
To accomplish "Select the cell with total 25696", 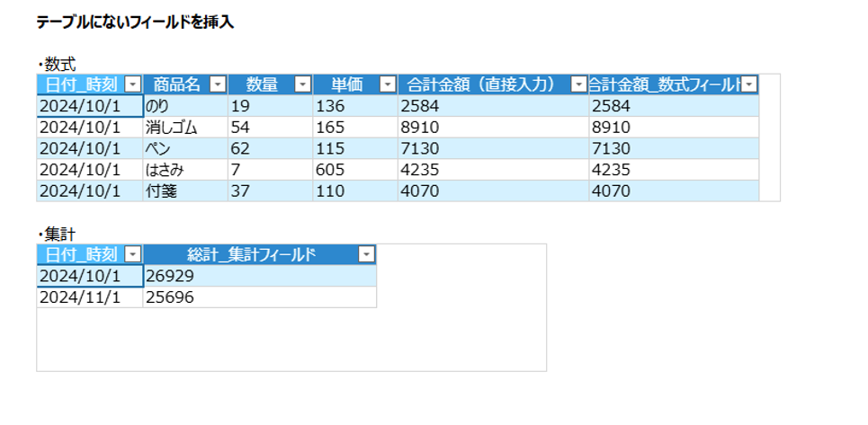I will (x=259, y=297).
